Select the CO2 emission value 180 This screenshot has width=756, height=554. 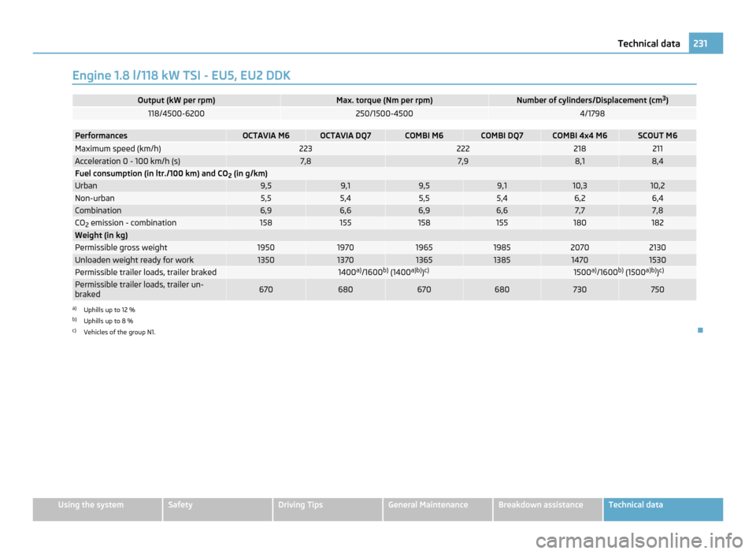pos(580,223)
